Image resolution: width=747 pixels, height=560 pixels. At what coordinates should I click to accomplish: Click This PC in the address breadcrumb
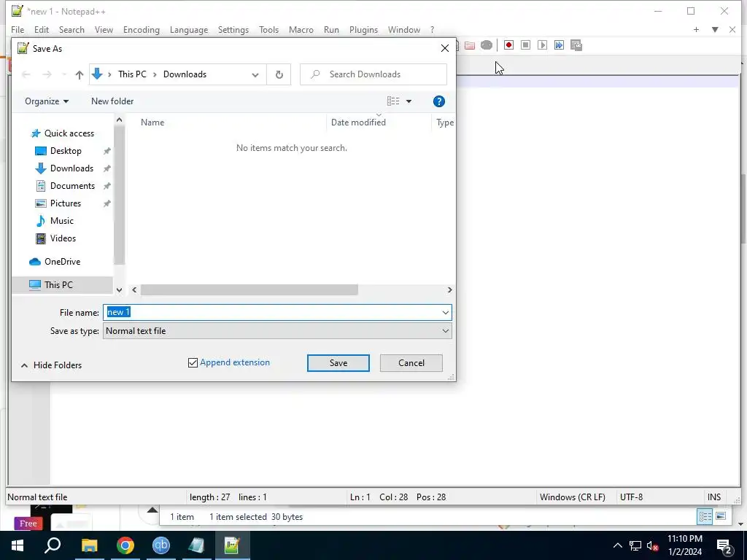(x=133, y=74)
